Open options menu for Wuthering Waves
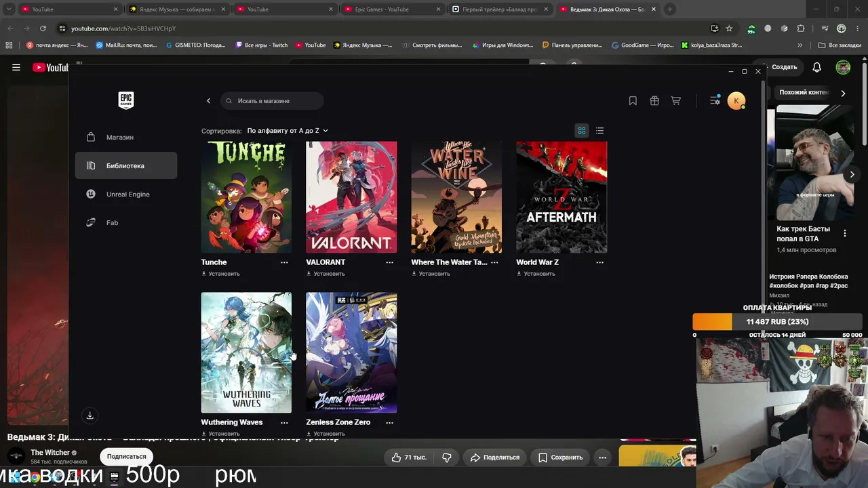Screen dimensions: 868x488 pos(284,422)
